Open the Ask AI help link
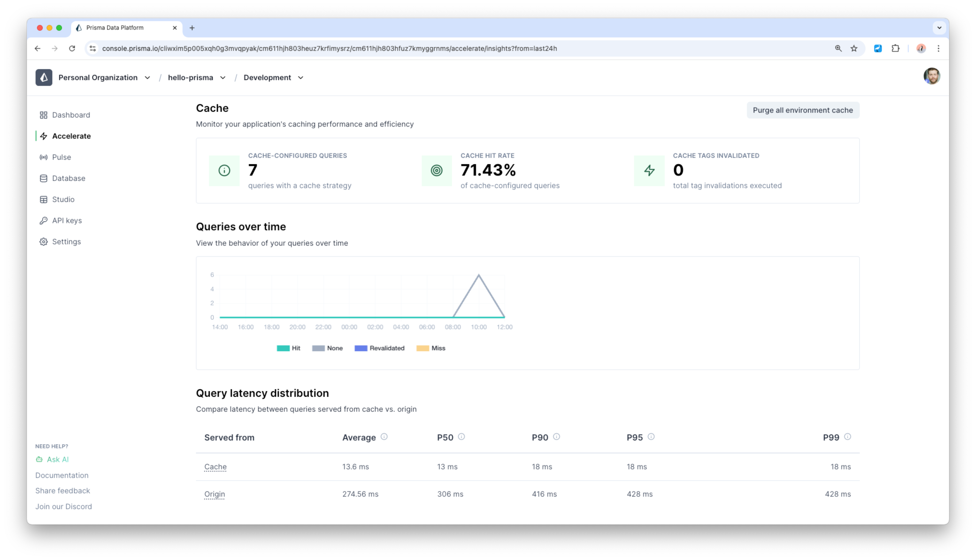 [x=57, y=459]
